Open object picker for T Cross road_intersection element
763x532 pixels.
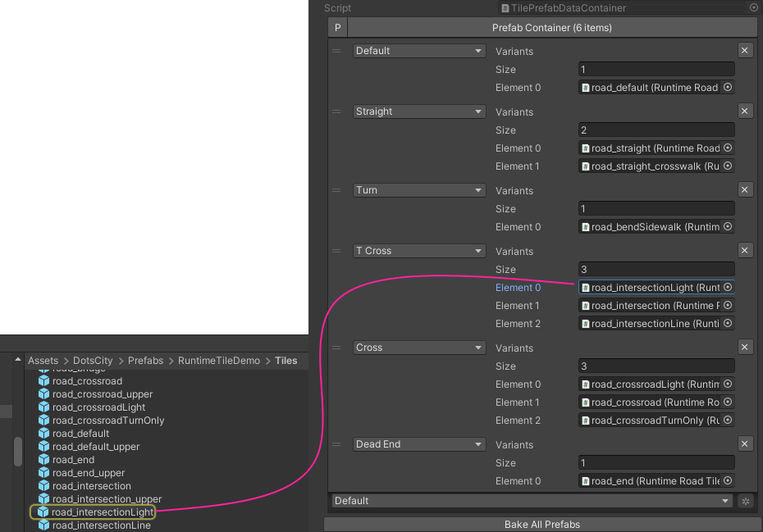pyautogui.click(x=728, y=306)
